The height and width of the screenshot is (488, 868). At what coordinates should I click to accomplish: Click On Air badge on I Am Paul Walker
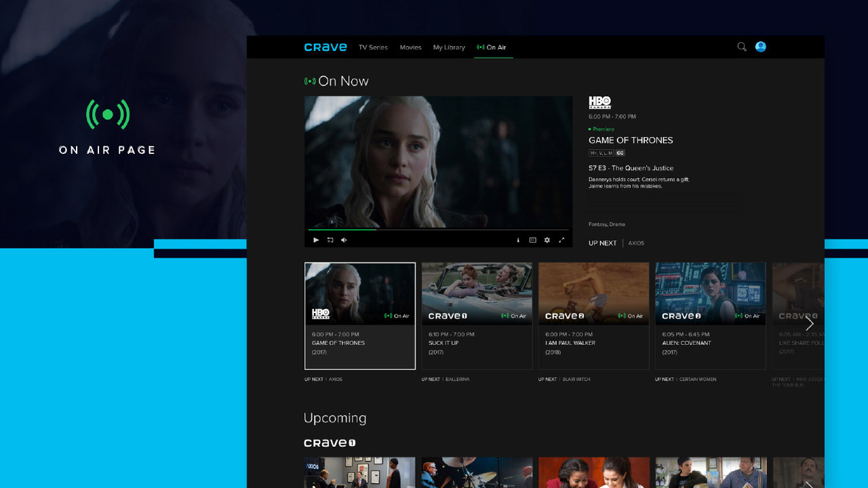coord(631,316)
